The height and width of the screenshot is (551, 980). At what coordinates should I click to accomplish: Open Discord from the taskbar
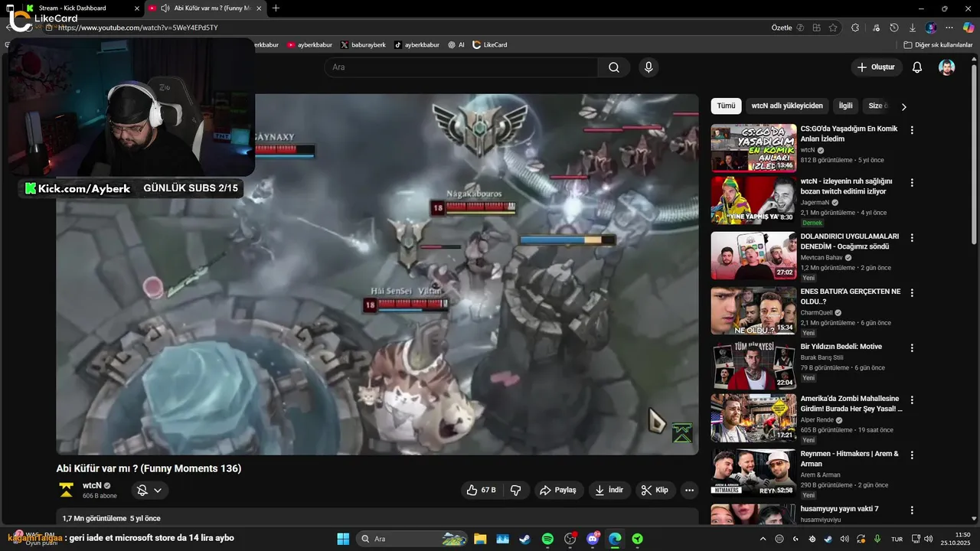pyautogui.click(x=593, y=539)
